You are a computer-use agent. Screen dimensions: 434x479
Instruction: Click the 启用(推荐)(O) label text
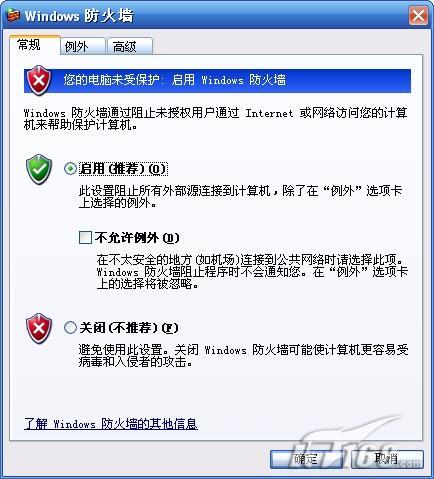tap(123, 169)
